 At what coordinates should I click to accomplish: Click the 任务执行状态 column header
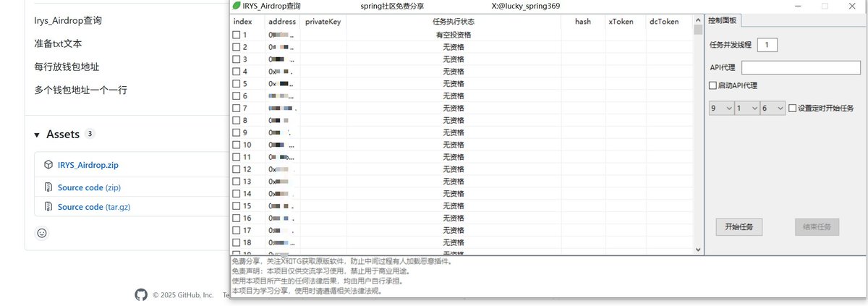point(454,22)
